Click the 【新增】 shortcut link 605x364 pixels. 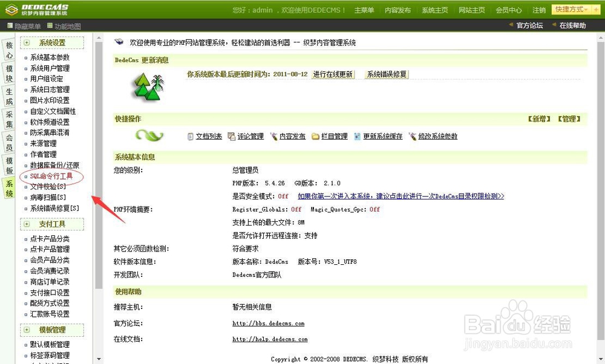539,119
